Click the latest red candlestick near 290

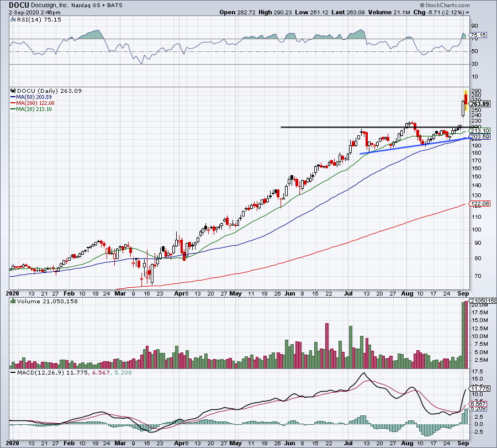466,99
